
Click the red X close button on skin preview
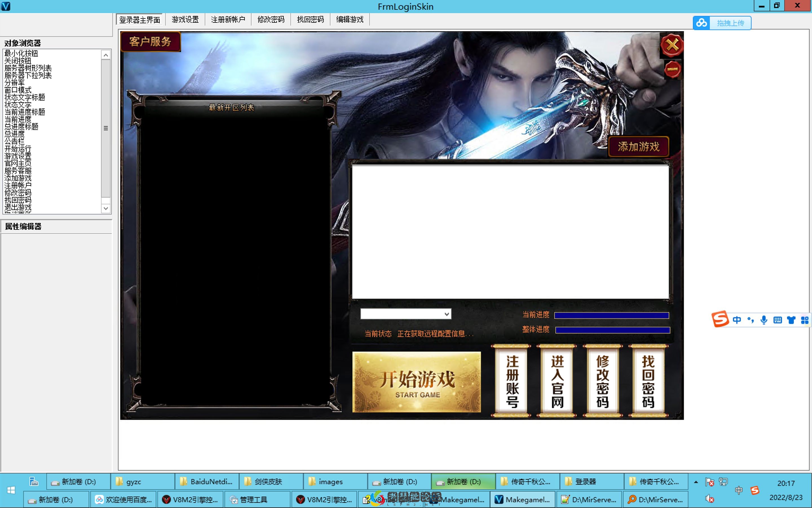pos(672,45)
